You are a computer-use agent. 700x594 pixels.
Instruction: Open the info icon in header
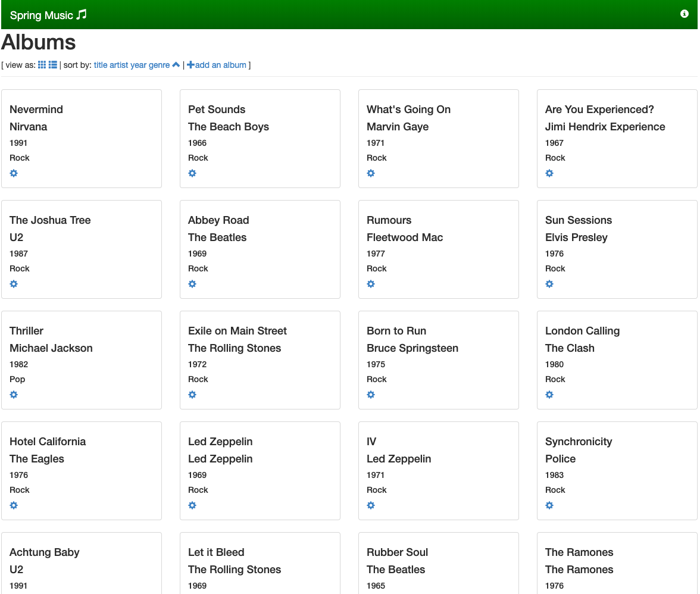tap(684, 14)
